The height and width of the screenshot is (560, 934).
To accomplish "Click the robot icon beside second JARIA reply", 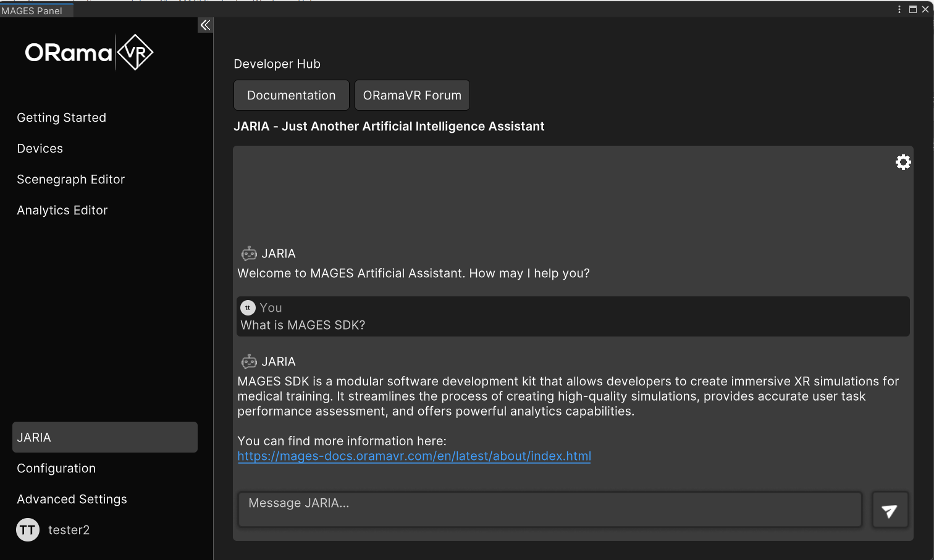I will [x=249, y=362].
